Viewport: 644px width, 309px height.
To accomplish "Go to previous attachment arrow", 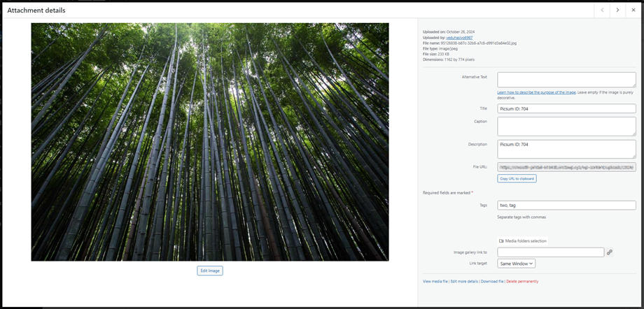I will [x=602, y=10].
